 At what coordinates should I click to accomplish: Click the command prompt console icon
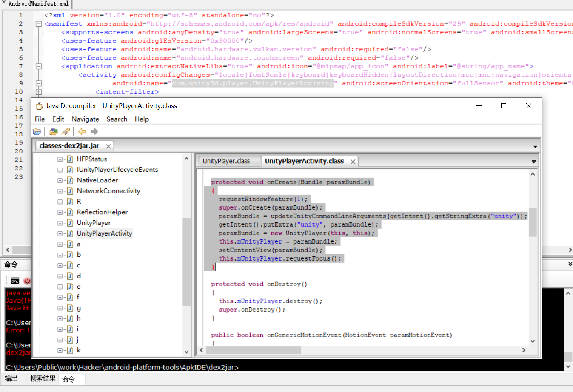pyautogui.click(x=15, y=281)
